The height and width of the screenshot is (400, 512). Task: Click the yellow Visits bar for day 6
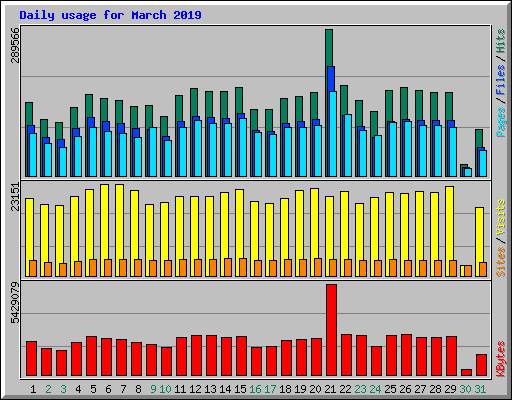point(104,222)
